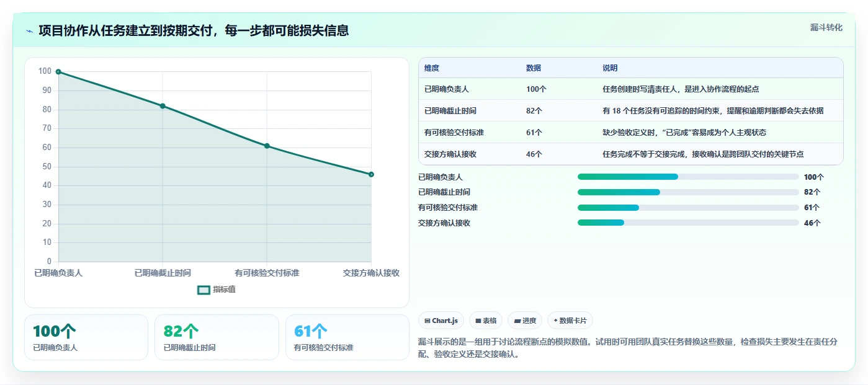This screenshot has width=868, height=385.
Task: Click the chart data point at 61
Action: pyautogui.click(x=267, y=146)
